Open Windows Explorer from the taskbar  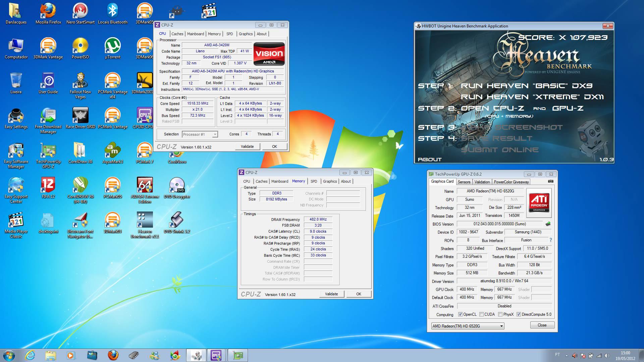(x=50, y=355)
